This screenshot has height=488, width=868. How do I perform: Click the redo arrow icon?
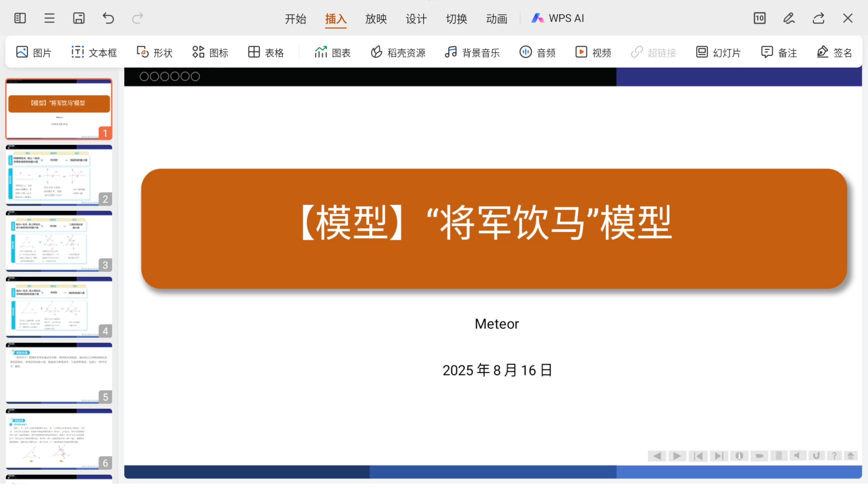point(138,18)
